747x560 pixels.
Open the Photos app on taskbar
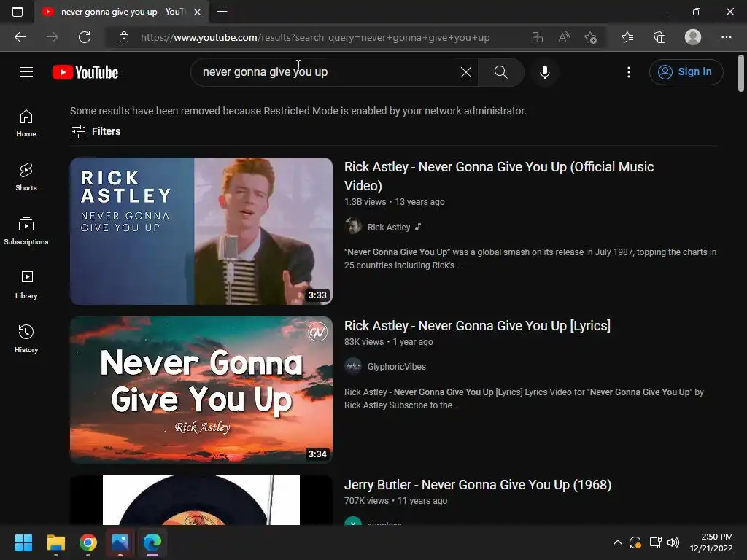point(120,542)
